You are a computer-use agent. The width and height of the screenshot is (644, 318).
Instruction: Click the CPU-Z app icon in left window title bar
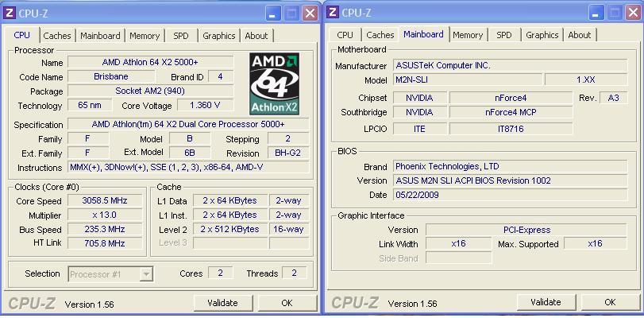(x=9, y=13)
